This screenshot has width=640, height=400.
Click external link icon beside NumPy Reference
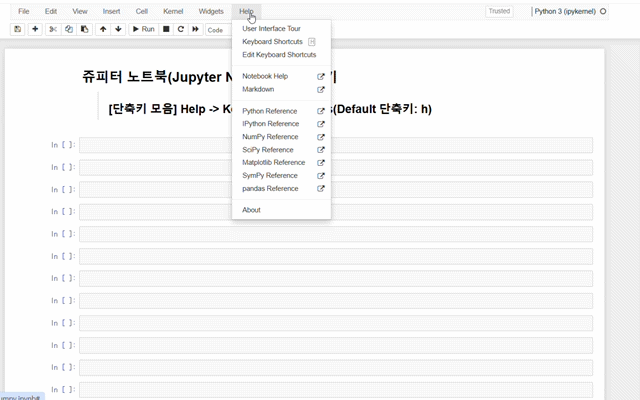[x=321, y=137]
